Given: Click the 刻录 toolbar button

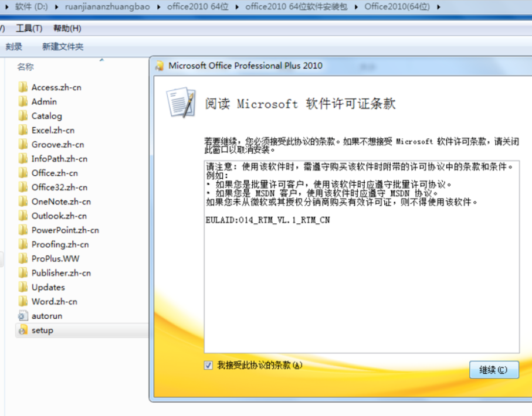Looking at the screenshot, I should (14, 47).
